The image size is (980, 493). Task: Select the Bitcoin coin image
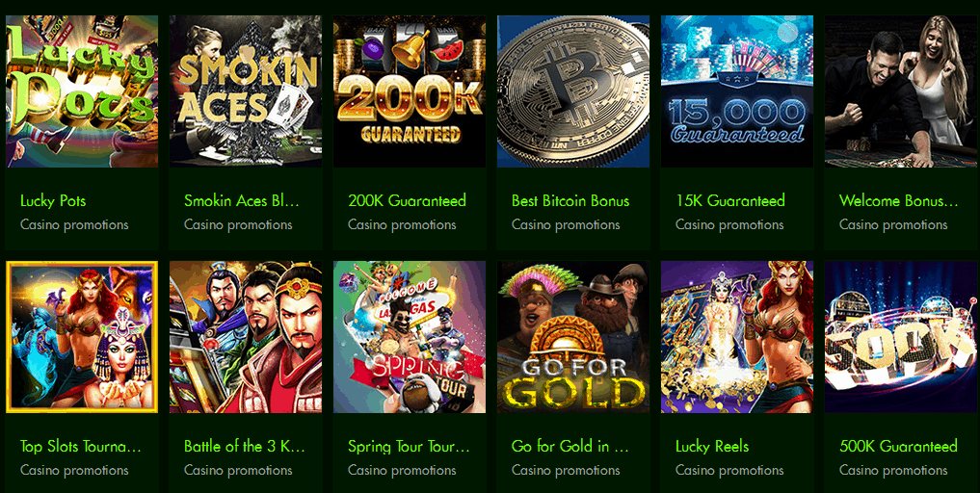[x=573, y=91]
